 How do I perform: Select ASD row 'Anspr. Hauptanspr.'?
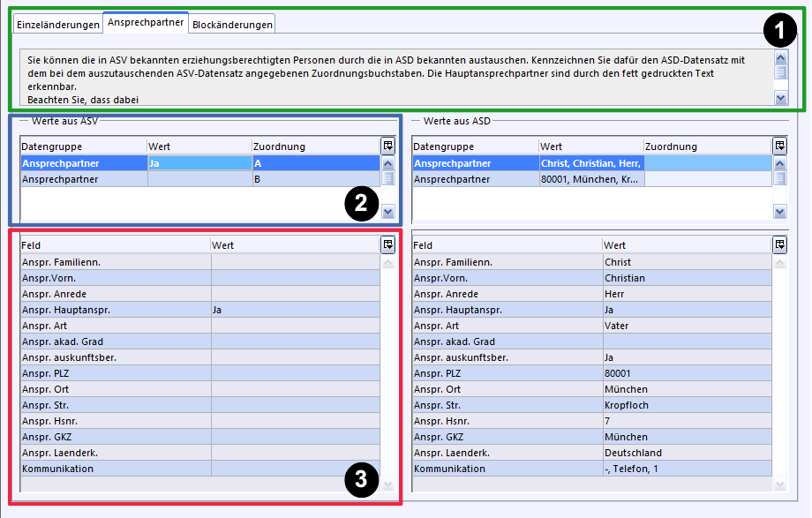[x=592, y=310]
